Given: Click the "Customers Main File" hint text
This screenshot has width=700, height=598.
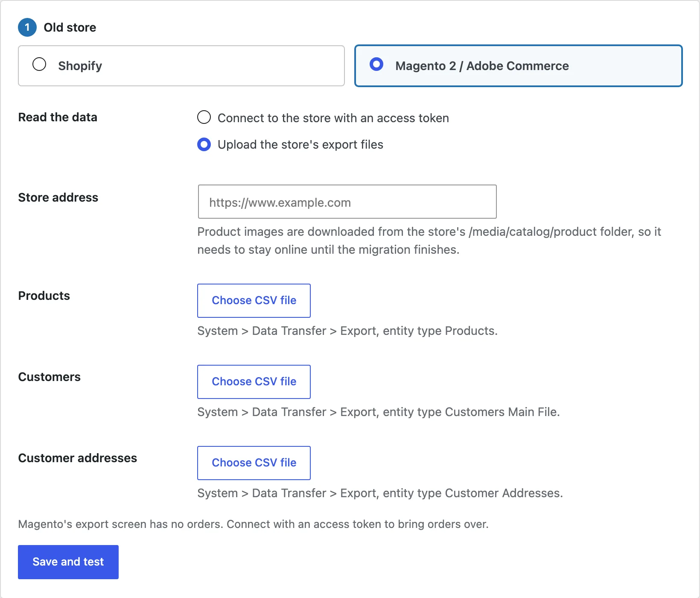Looking at the screenshot, I should pos(379,412).
